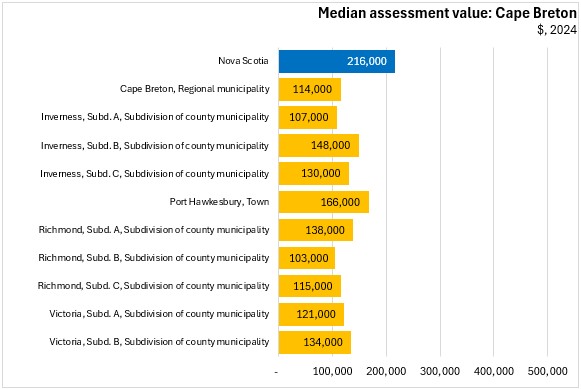The width and height of the screenshot is (581, 389).
Task: Select the Cape Breton Regional municipality bar
Action: pyautogui.click(x=310, y=89)
